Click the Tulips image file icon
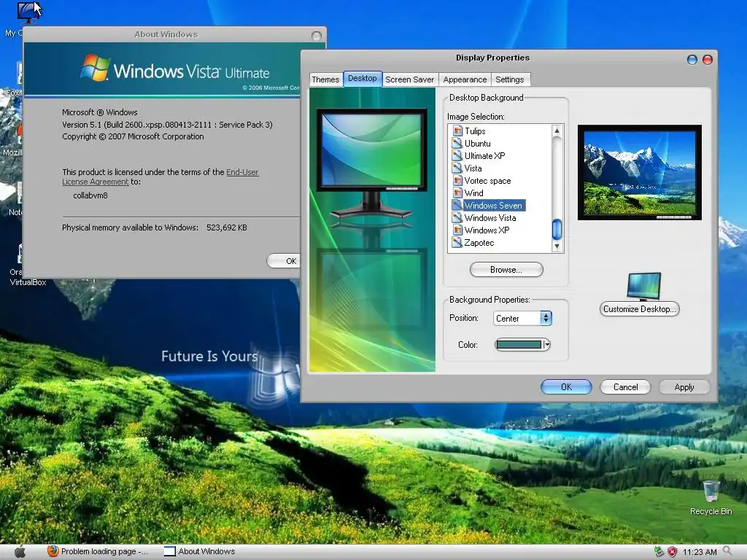 (457, 131)
